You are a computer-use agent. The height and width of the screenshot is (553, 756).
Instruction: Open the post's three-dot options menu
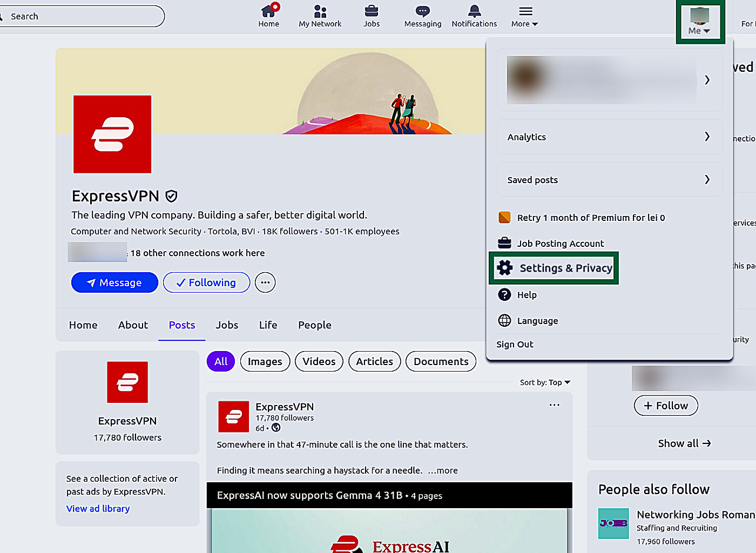pos(555,405)
